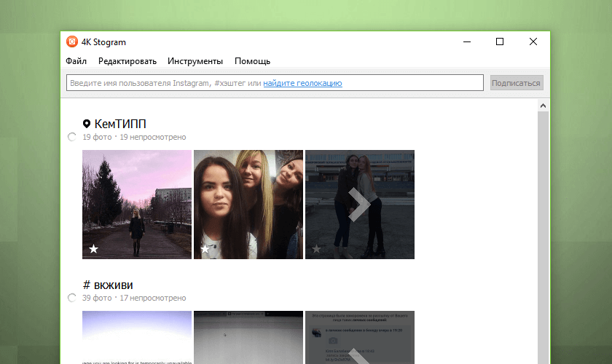Open the three girls selfie thumbnail
This screenshot has width=612, height=364.
(248, 205)
